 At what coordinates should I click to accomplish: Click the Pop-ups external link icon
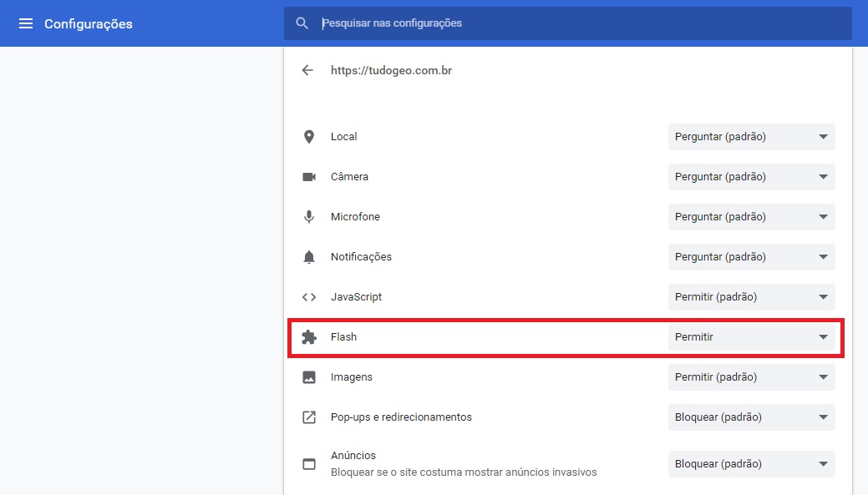pyautogui.click(x=309, y=417)
